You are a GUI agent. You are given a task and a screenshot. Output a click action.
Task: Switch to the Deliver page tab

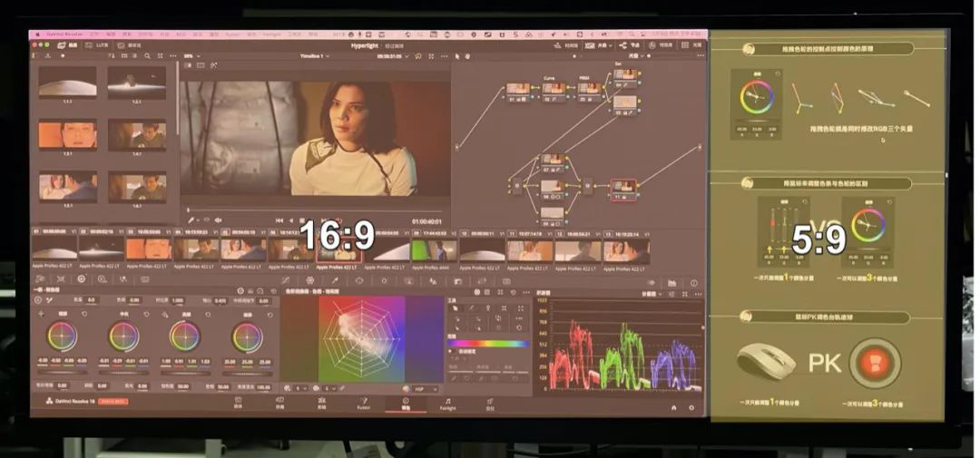(x=490, y=404)
